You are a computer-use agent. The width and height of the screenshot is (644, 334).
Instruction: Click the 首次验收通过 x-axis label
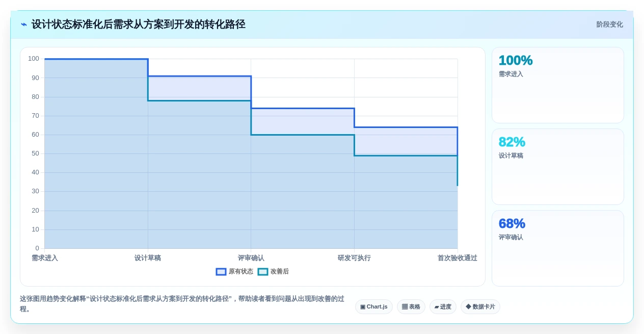(458, 258)
